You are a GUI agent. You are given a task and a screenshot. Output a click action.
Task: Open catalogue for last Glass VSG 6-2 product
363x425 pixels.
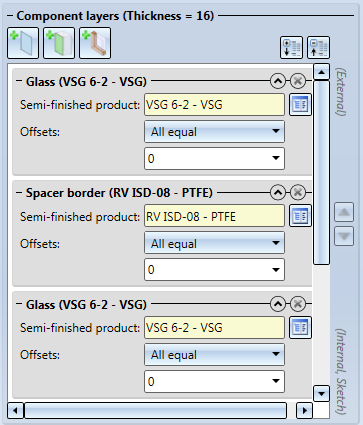(300, 328)
